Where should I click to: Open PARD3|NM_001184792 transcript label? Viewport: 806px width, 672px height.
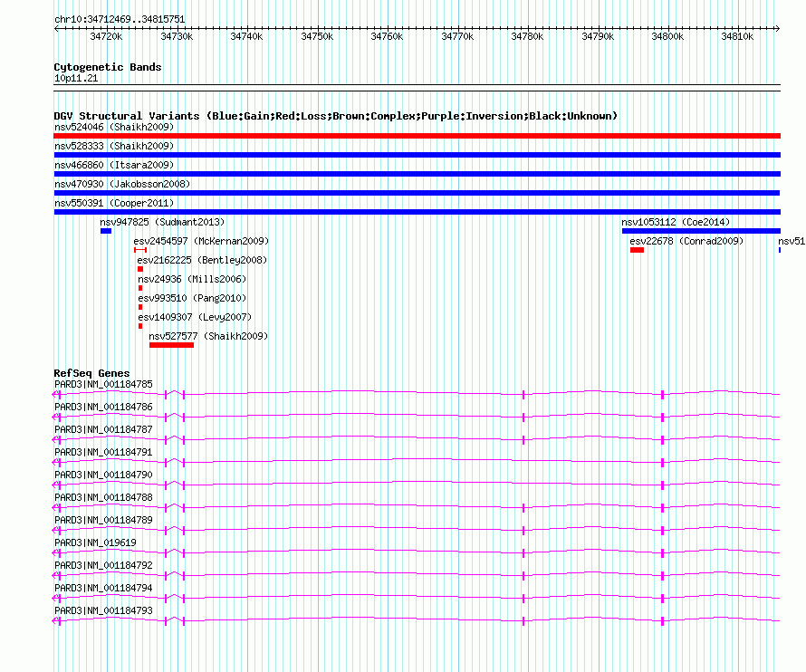[103, 565]
